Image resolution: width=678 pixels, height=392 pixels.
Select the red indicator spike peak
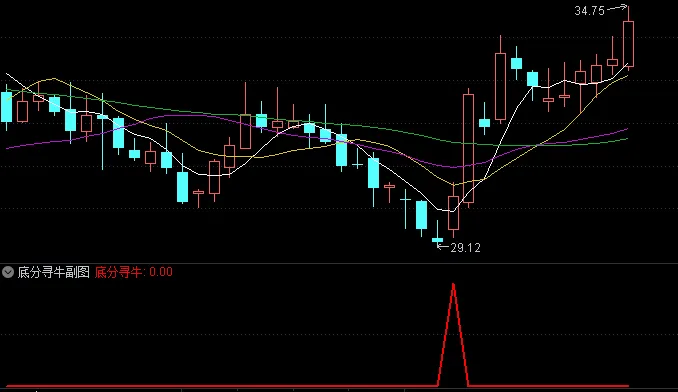tap(453, 285)
